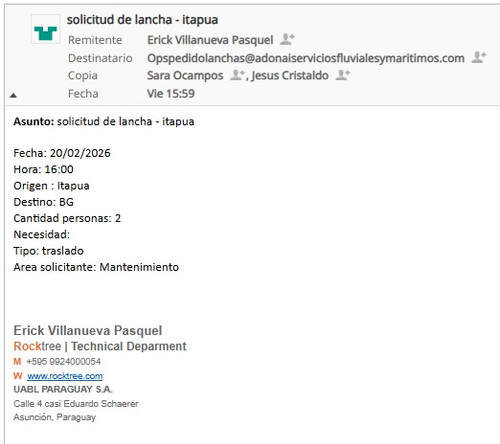
Task: Open the www.rocktree.com link
Action: (x=65, y=376)
